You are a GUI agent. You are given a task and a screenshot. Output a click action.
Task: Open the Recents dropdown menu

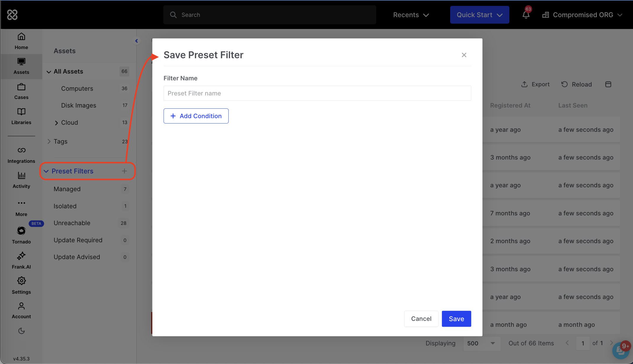click(411, 15)
